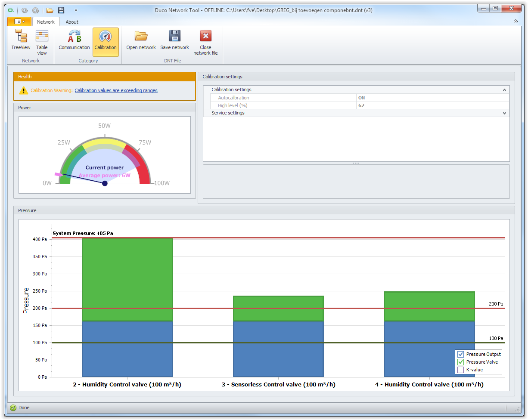Open 'Calibration values are exceeding ranges' link
This screenshot has height=420, width=528.
point(116,90)
